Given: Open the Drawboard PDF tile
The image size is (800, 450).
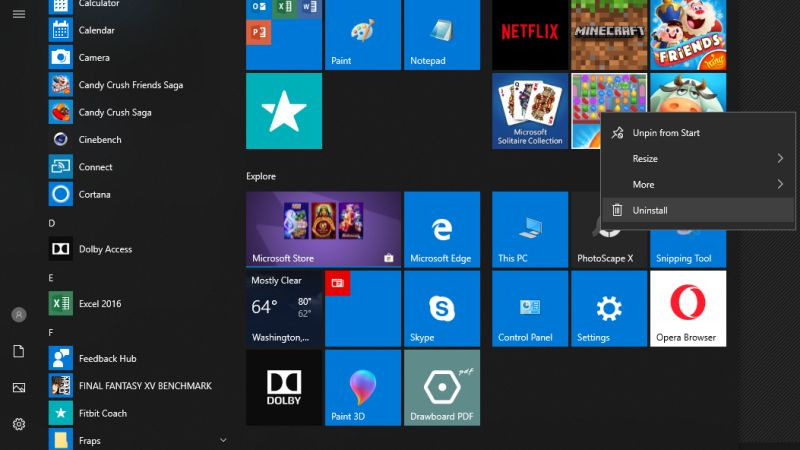Looking at the screenshot, I should (x=442, y=388).
